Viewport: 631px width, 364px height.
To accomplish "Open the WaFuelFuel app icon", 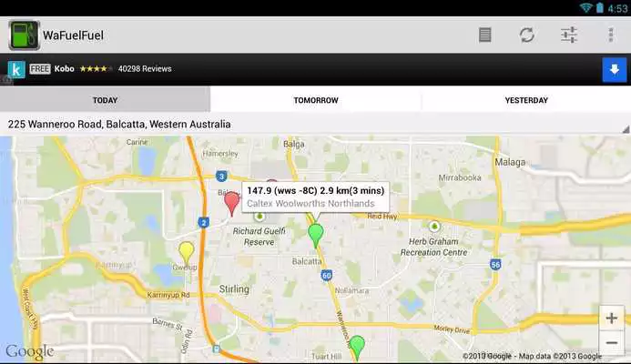I will pyautogui.click(x=25, y=35).
